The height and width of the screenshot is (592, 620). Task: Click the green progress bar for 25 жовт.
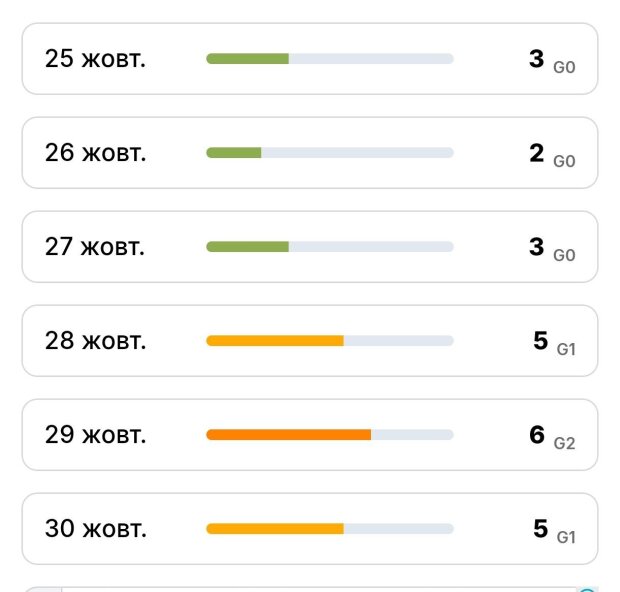248,59
